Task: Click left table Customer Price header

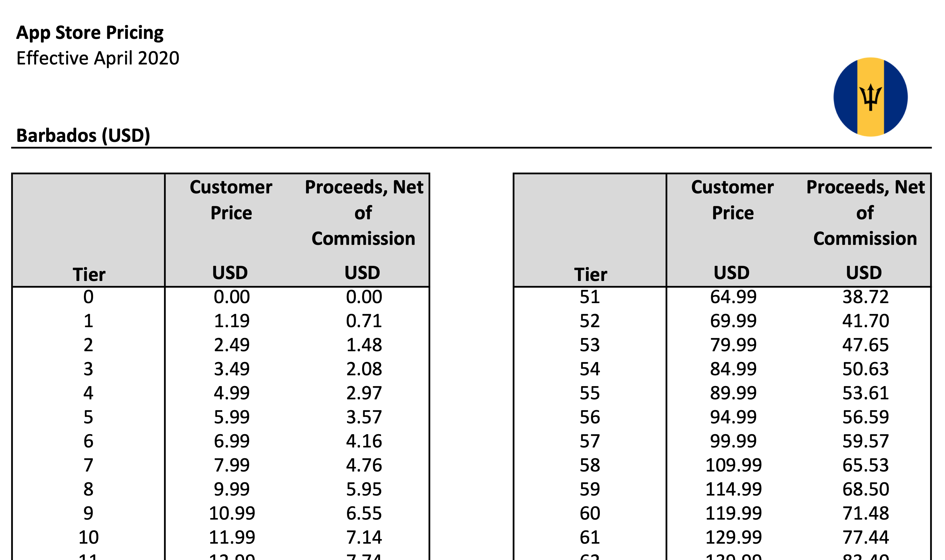Action: pos(231,200)
